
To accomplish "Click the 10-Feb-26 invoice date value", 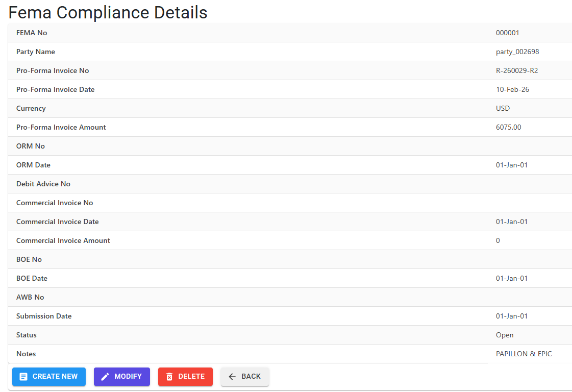I will (512, 89).
